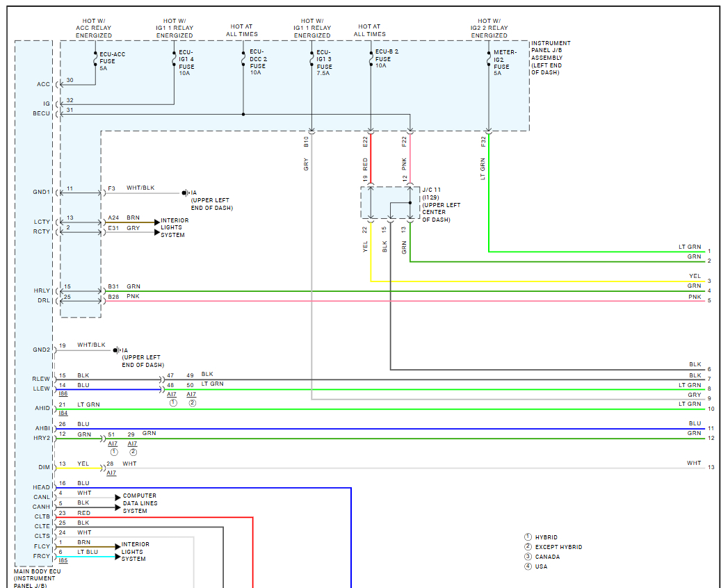Click the GND1 terminal label

coord(42,192)
